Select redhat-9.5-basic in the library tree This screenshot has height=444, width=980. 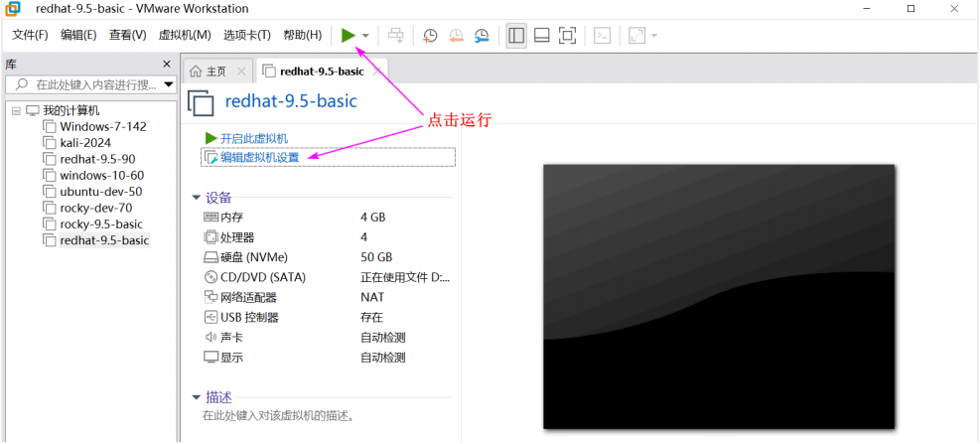click(104, 240)
